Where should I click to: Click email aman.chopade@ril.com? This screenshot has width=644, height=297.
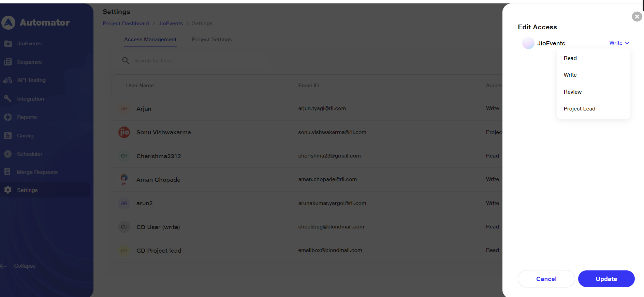327,179
